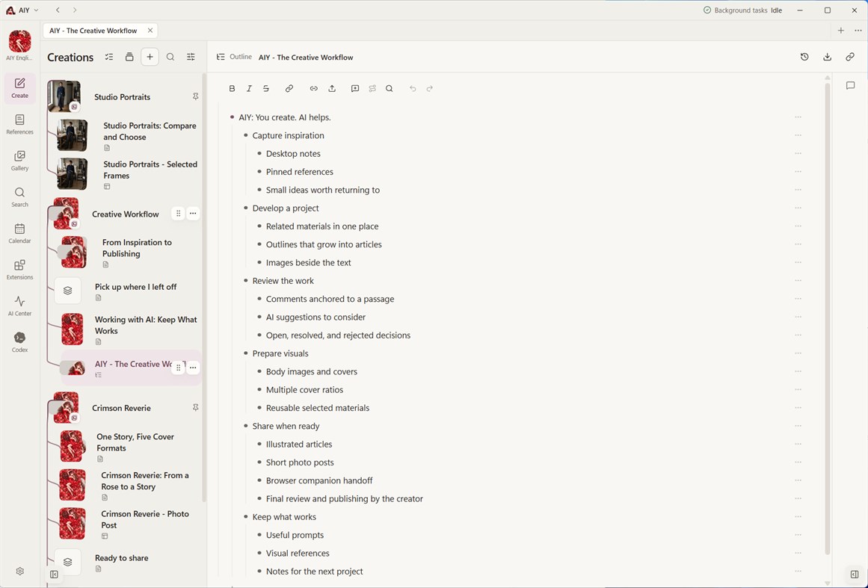Open more options for AIY - The Creative Workflow item
Viewport: 868px width, 588px height.
pos(193,368)
